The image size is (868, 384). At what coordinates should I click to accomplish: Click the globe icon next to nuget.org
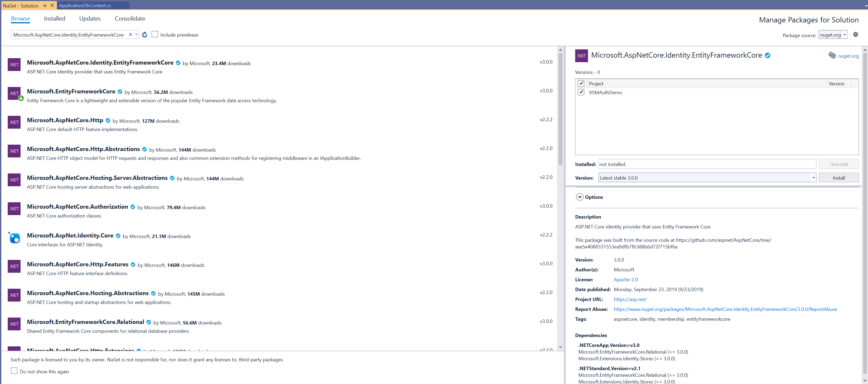(832, 56)
